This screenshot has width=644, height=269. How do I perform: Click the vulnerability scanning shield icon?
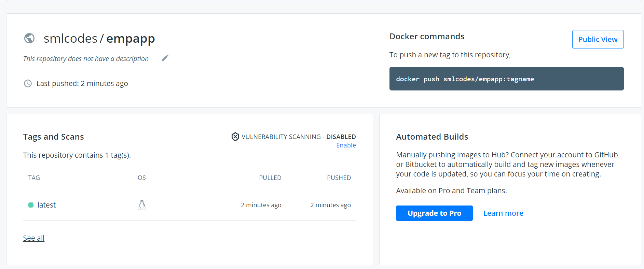pos(235,137)
